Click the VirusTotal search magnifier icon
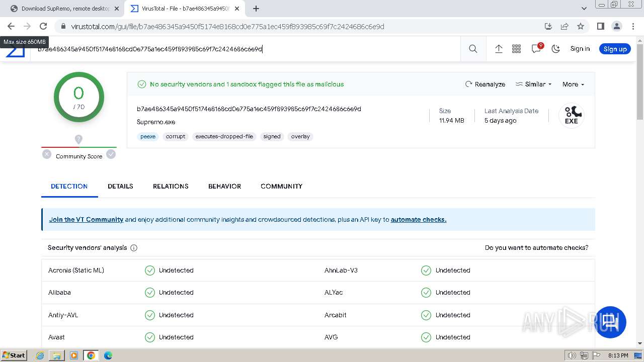Screen dimensions: 644x362 click(x=473, y=49)
